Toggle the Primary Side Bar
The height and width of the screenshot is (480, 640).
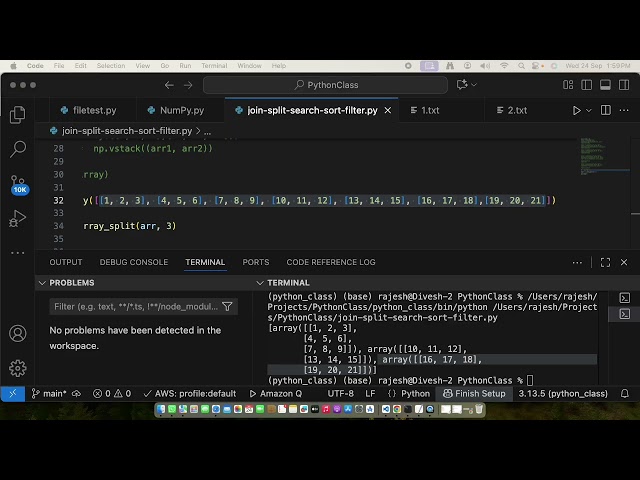pyautogui.click(x=587, y=84)
